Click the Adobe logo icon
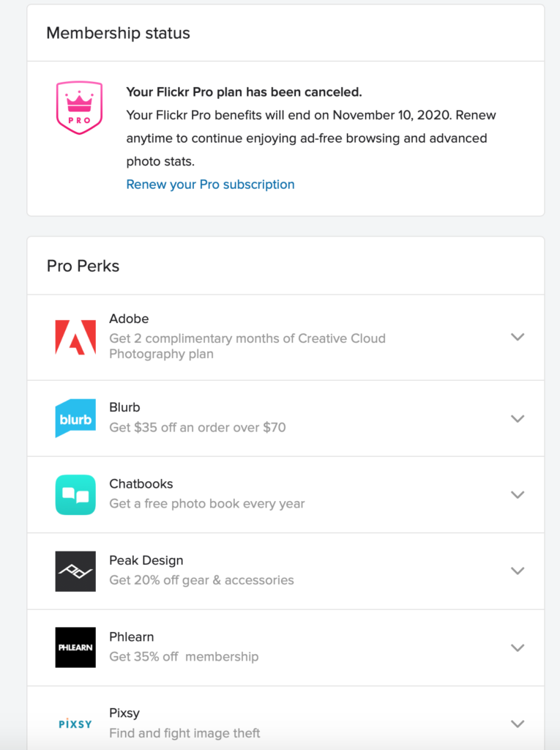Screen dimensions: 560x750 pyautogui.click(x=75, y=337)
